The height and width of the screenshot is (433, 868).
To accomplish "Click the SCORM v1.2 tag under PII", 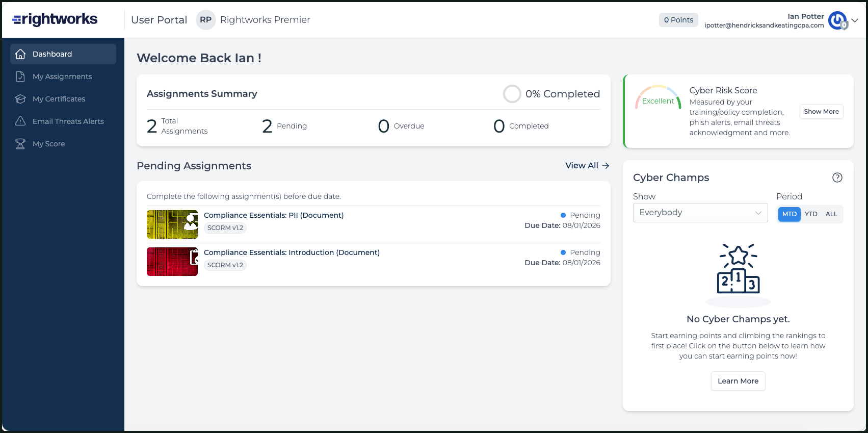I will pyautogui.click(x=225, y=228).
